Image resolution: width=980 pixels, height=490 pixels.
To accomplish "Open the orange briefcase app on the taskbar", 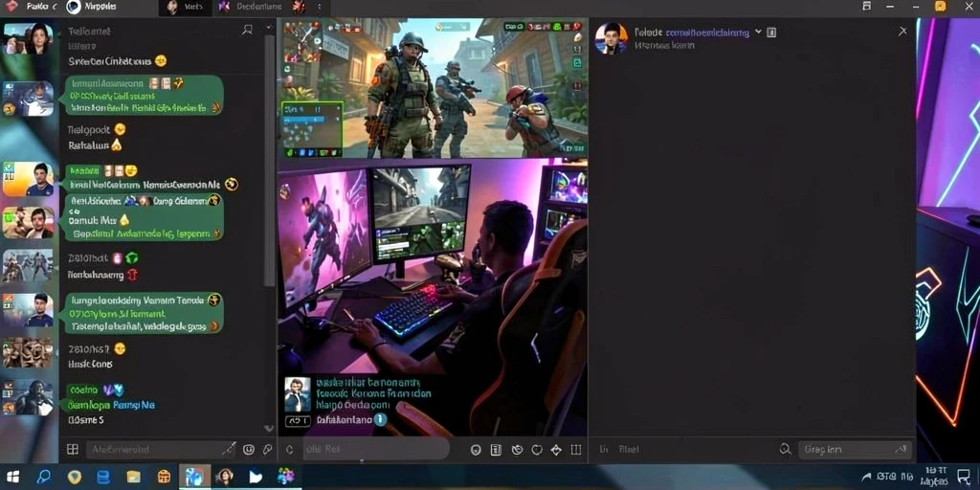I will (164, 477).
